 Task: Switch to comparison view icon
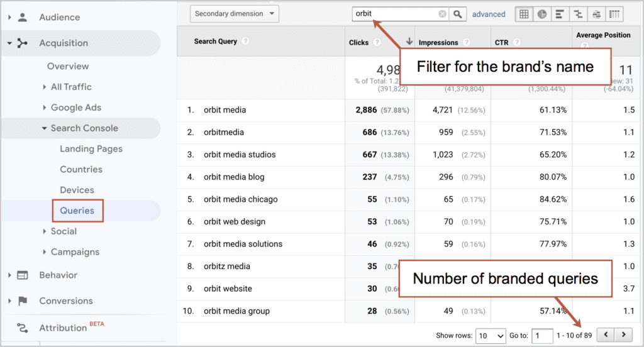578,14
